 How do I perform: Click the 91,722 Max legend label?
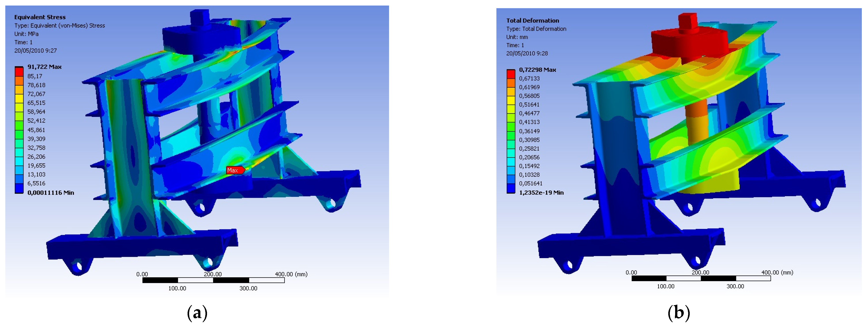(x=44, y=67)
